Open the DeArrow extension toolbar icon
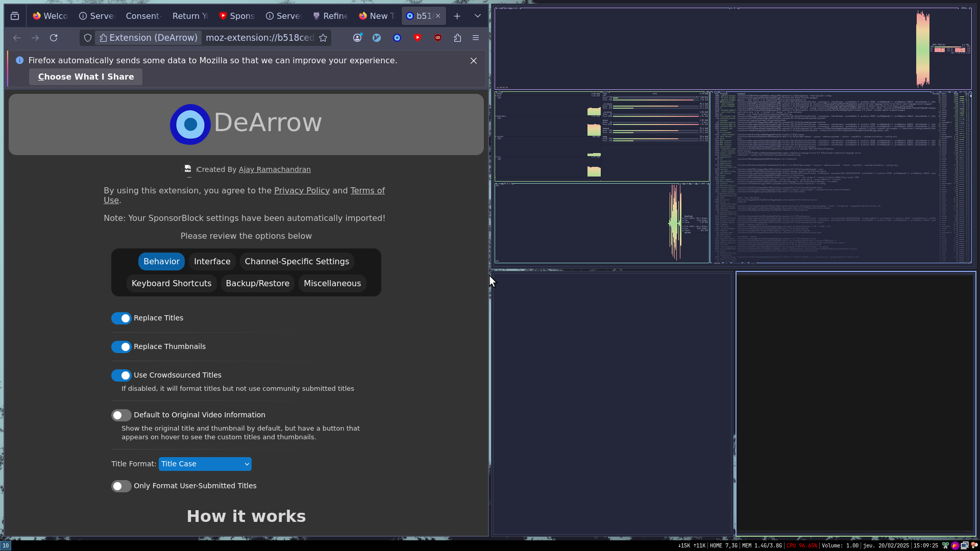This screenshot has height=551, width=980. (397, 38)
